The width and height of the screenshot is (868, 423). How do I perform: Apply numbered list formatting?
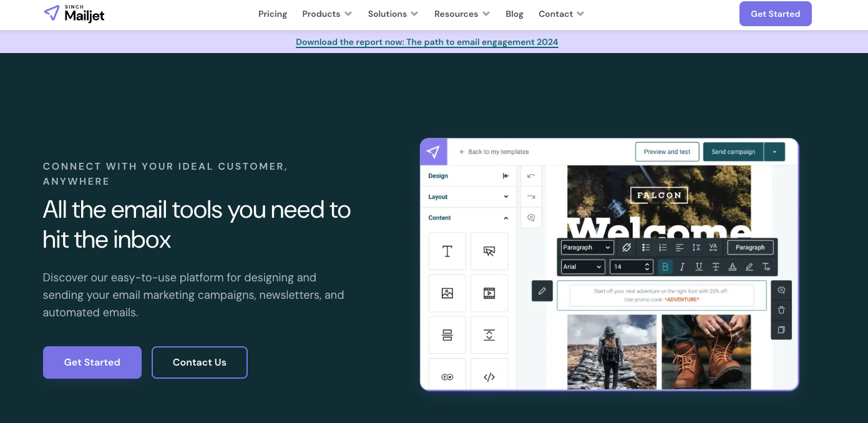click(663, 248)
